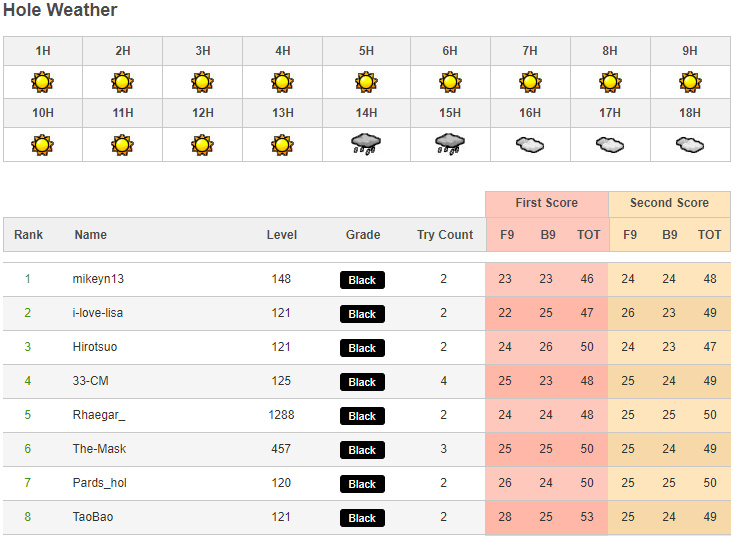The height and width of the screenshot is (536, 733).
Task: Select the sunny icon for hole 13H
Action: pyautogui.click(x=283, y=144)
